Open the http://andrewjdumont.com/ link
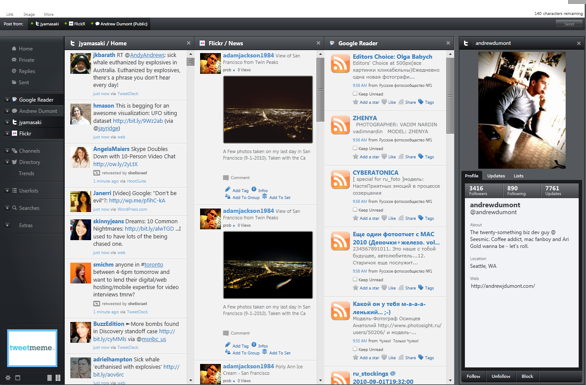 503,286
